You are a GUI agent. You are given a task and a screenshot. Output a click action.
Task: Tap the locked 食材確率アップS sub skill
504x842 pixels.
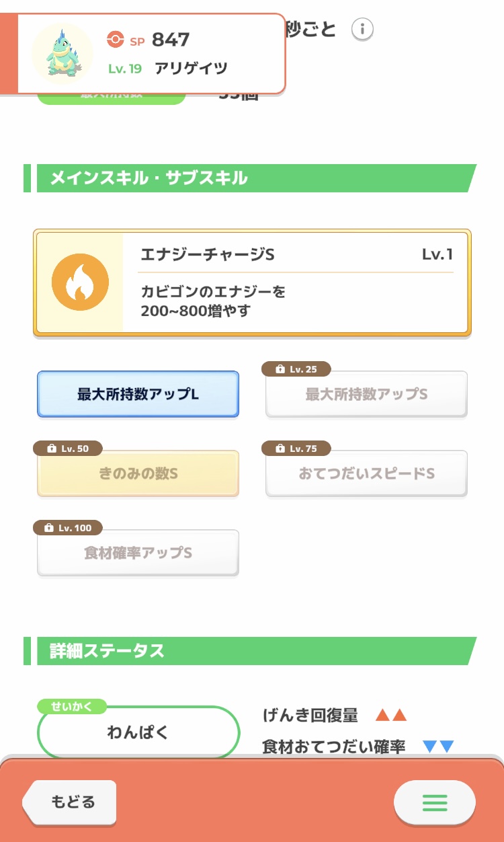[138, 554]
